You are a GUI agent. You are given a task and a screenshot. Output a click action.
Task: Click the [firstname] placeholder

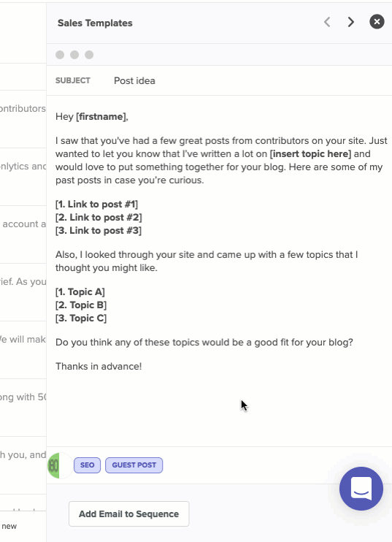(x=101, y=116)
